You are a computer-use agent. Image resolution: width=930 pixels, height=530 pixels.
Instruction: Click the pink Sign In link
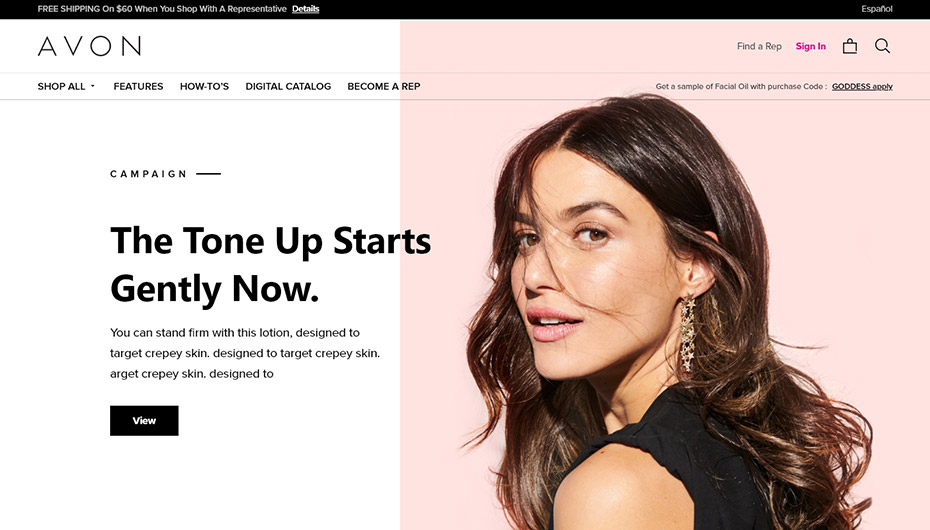[x=811, y=46]
